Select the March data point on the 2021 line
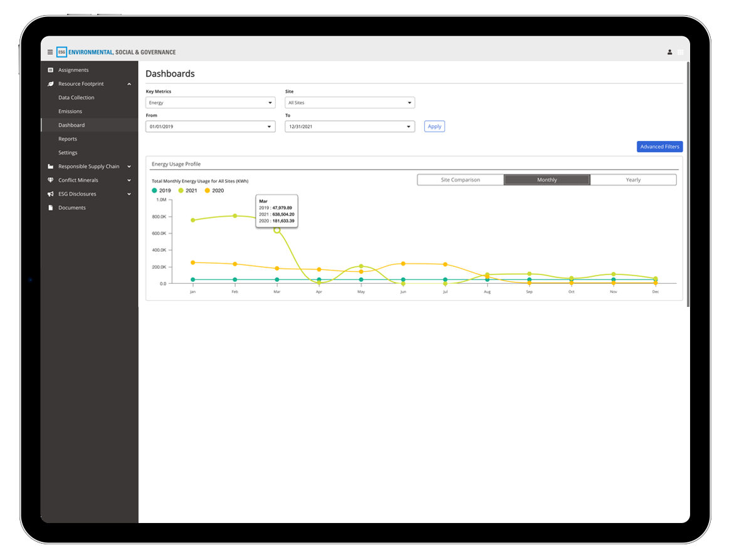 pyautogui.click(x=276, y=231)
